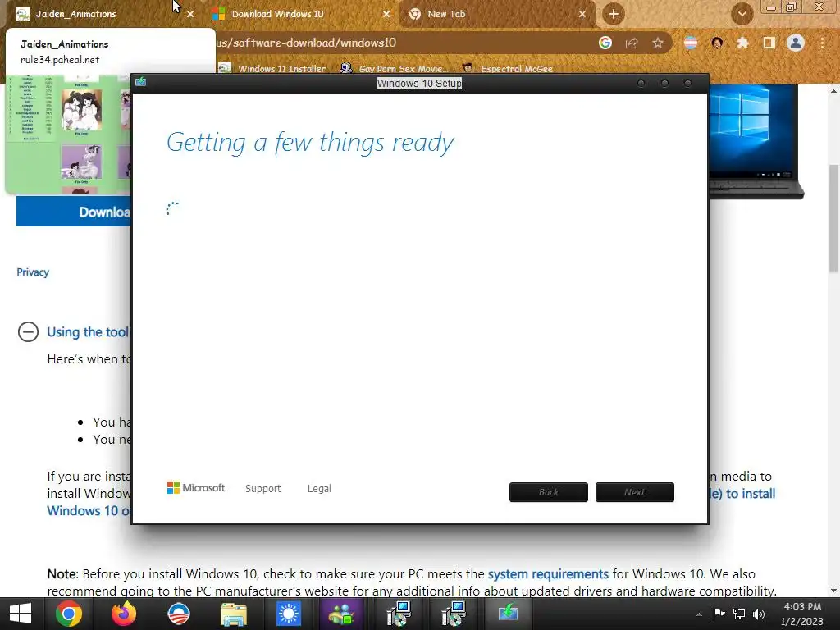Open the Privacy link on the page

(33, 272)
